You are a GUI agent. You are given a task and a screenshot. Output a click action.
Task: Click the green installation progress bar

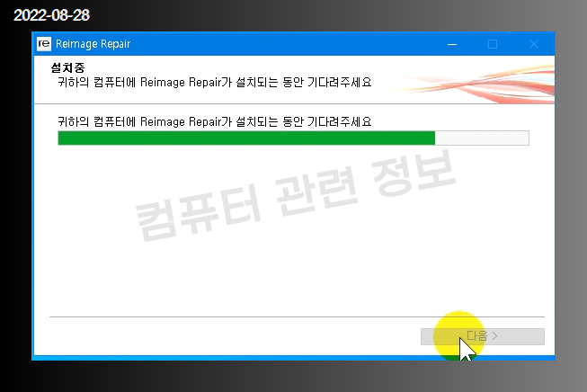293,138
